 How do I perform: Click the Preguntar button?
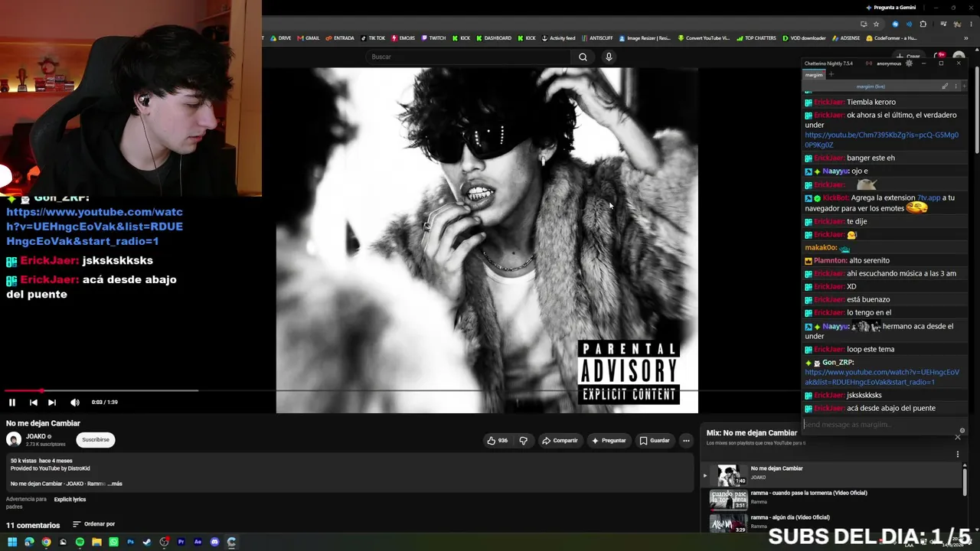[x=609, y=441]
